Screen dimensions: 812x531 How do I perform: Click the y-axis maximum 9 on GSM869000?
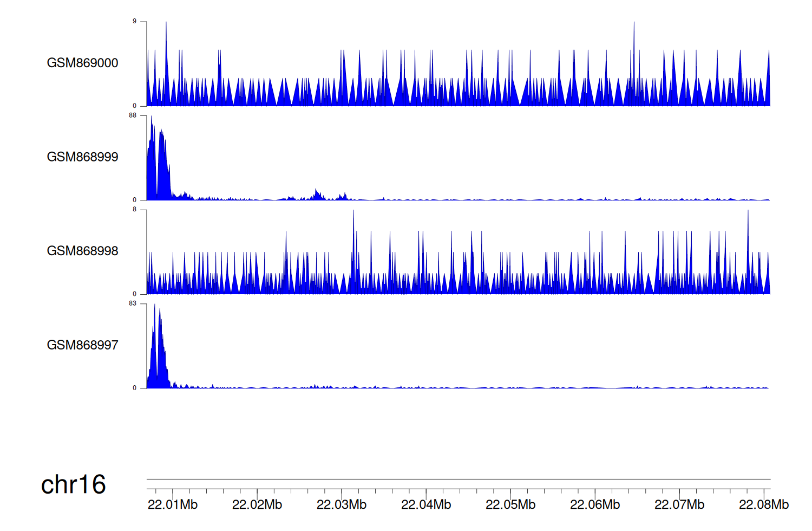click(135, 21)
